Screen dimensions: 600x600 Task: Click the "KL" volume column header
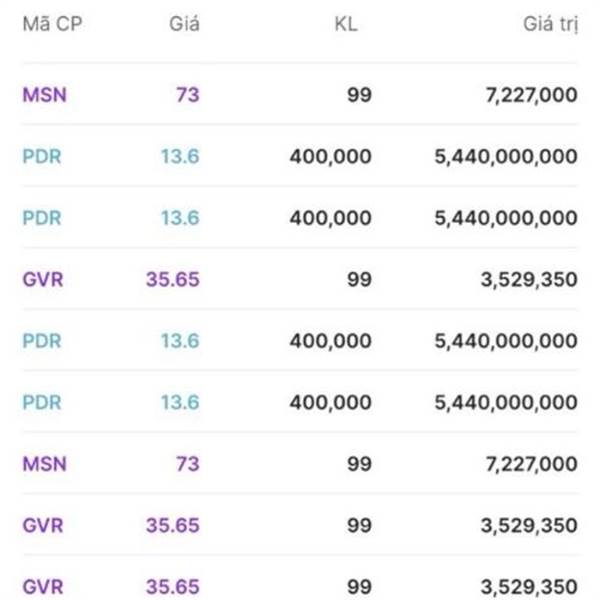point(346,25)
